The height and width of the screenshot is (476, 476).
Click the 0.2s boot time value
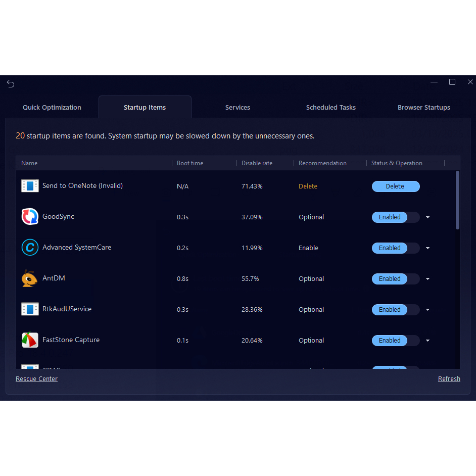182,248
